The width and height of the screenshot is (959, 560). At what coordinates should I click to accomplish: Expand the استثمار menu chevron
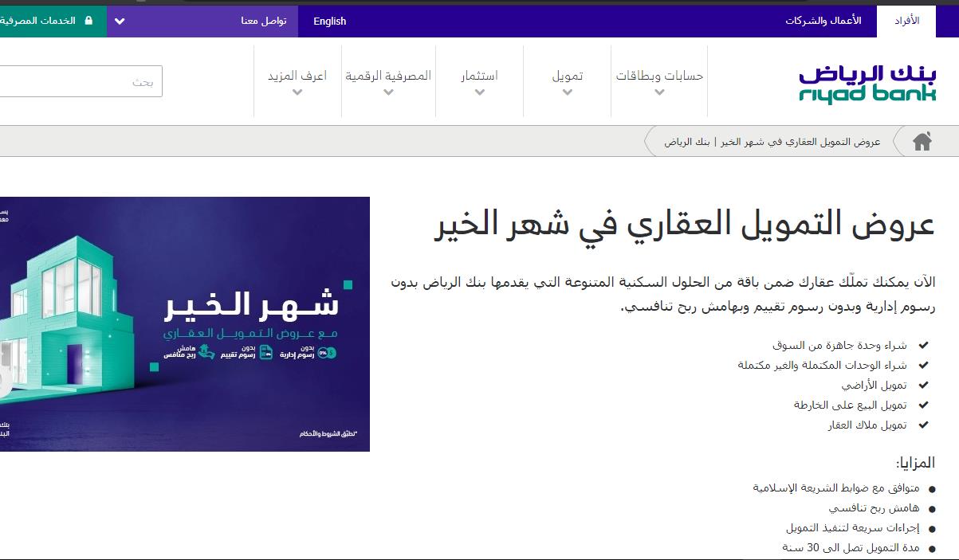click(479, 92)
